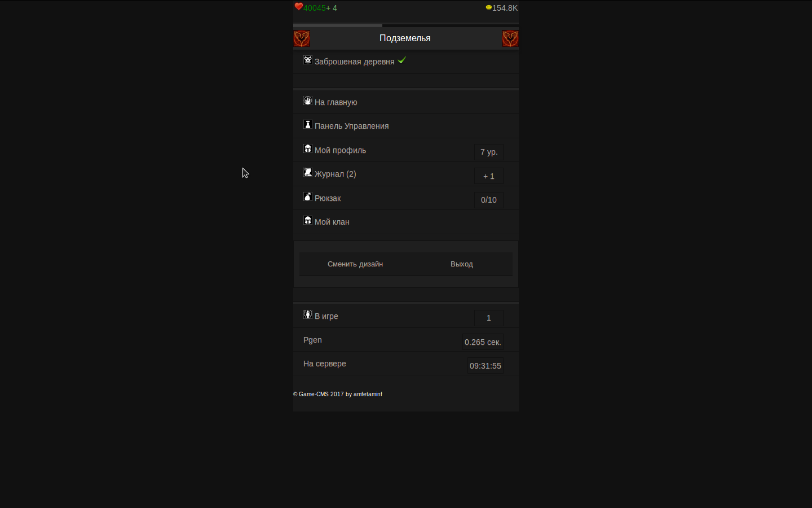
Task: Click the left red dragon emblem icon
Action: pyautogui.click(x=302, y=38)
